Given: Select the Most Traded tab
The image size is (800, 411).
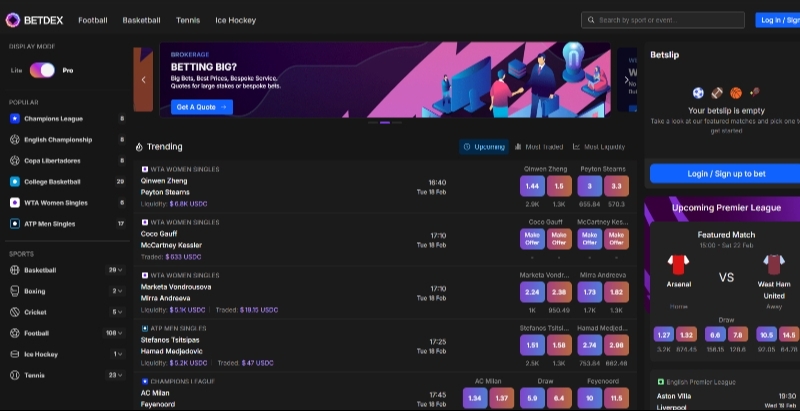Looking at the screenshot, I should click(x=539, y=147).
